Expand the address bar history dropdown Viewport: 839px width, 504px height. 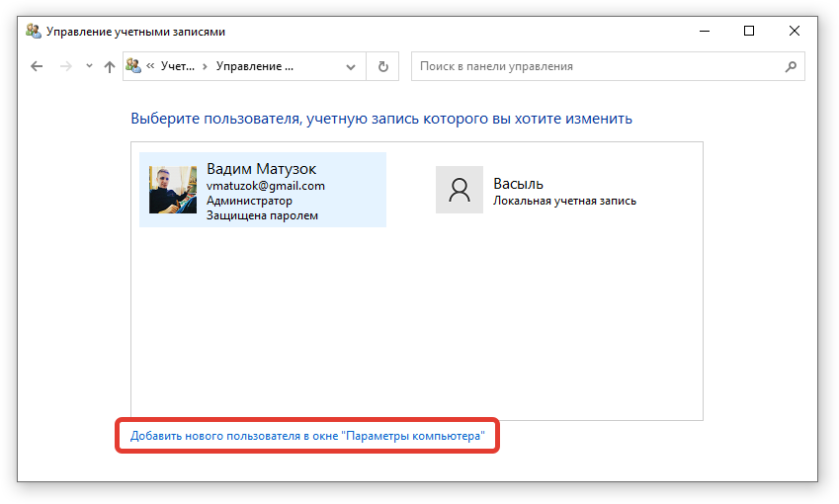350,67
